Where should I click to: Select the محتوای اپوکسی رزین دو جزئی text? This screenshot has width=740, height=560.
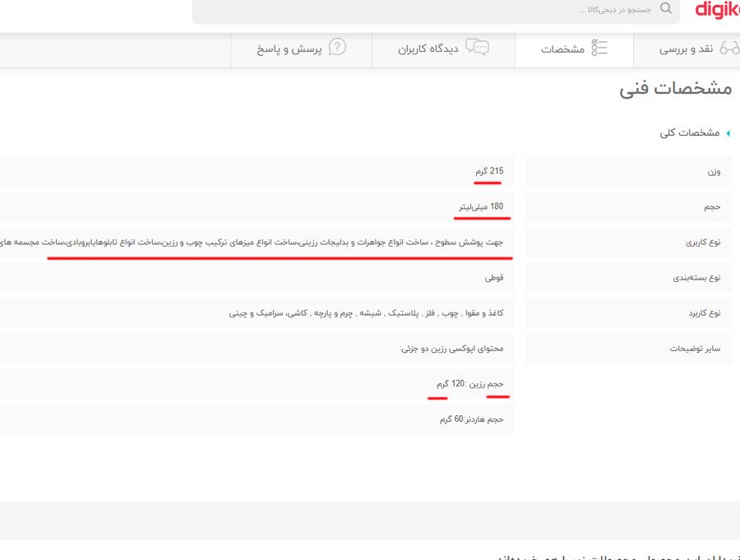pyautogui.click(x=451, y=349)
